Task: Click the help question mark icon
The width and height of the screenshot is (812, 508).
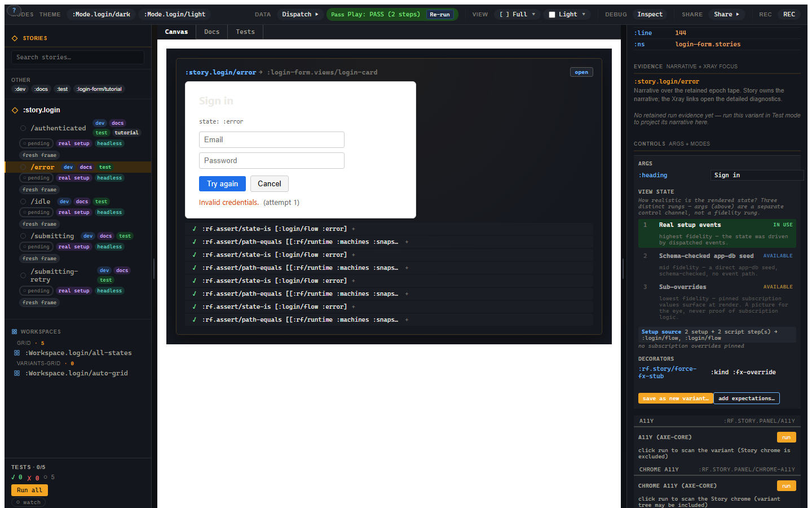Action: tap(14, 10)
